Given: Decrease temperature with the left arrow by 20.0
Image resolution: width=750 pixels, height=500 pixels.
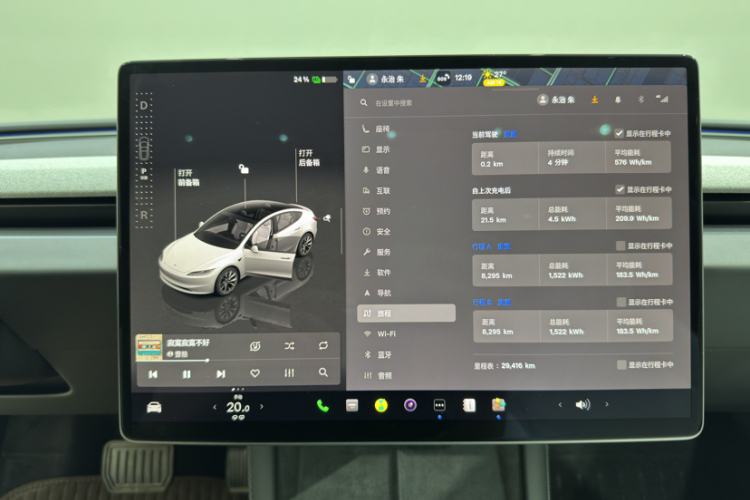Looking at the screenshot, I should 215,407.
